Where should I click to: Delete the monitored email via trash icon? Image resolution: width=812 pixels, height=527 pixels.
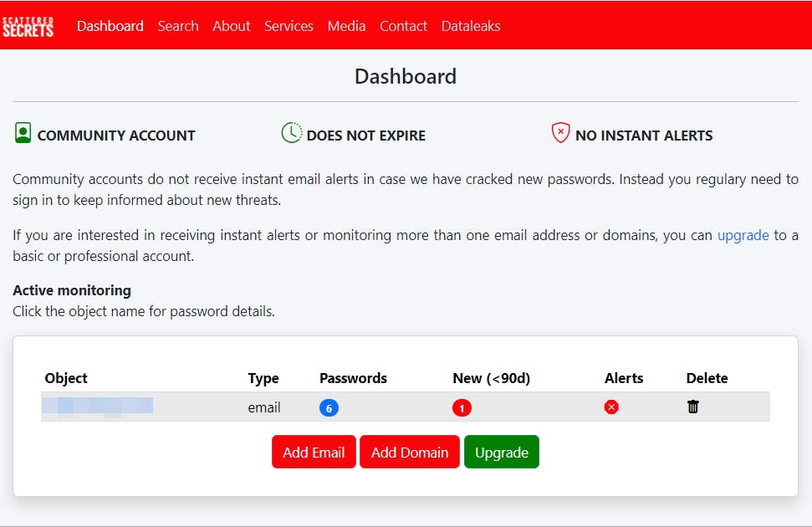point(693,407)
